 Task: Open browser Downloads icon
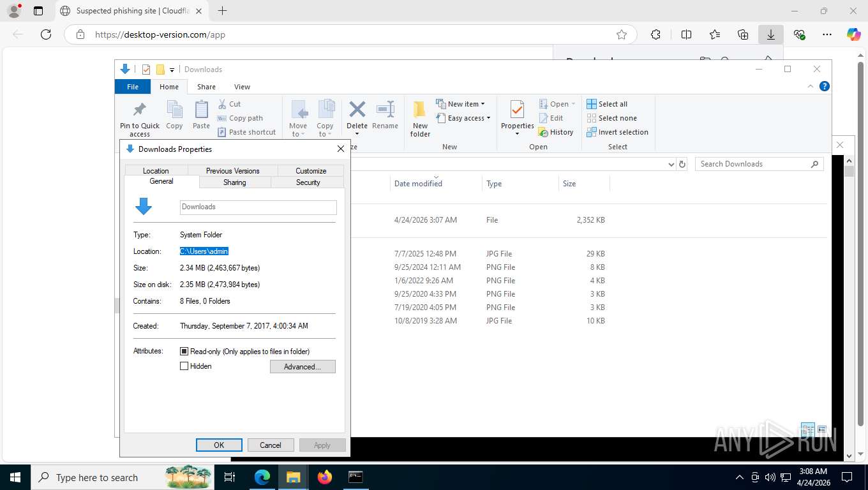pos(771,34)
